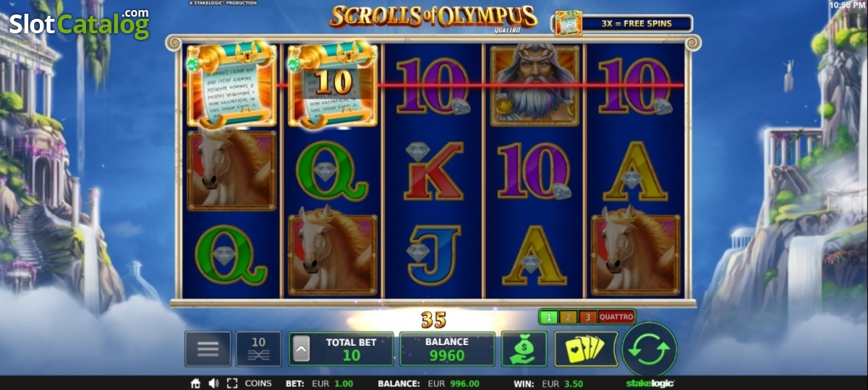Image resolution: width=868 pixels, height=390 pixels.
Task: Toggle fullscreen icon in bottom bar
Action: (x=232, y=383)
